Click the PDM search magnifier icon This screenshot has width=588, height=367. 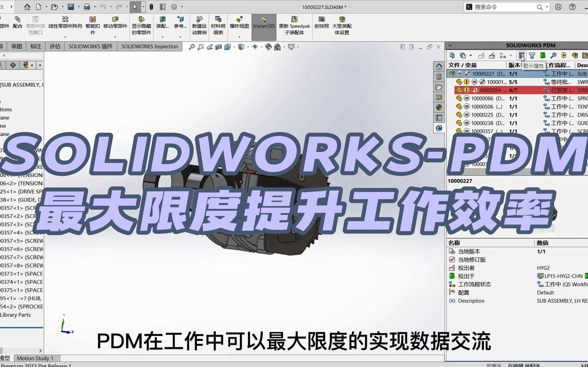pos(553,56)
